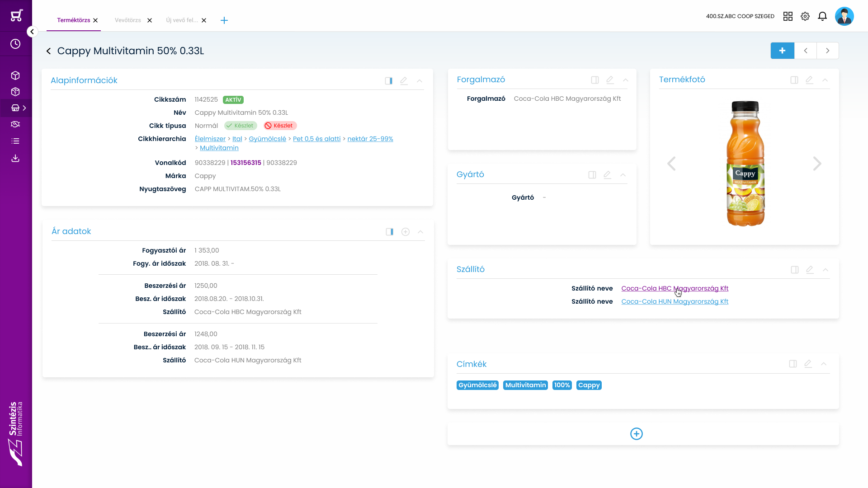Edit the Forgalmazó panel
The image size is (868, 488).
[x=610, y=80]
